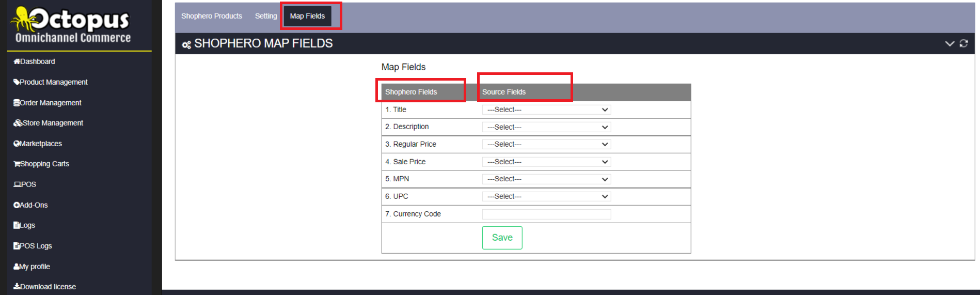980x295 pixels.
Task: Click the gears icon beside SHOPHERO MAP FIELDS
Action: [186, 45]
